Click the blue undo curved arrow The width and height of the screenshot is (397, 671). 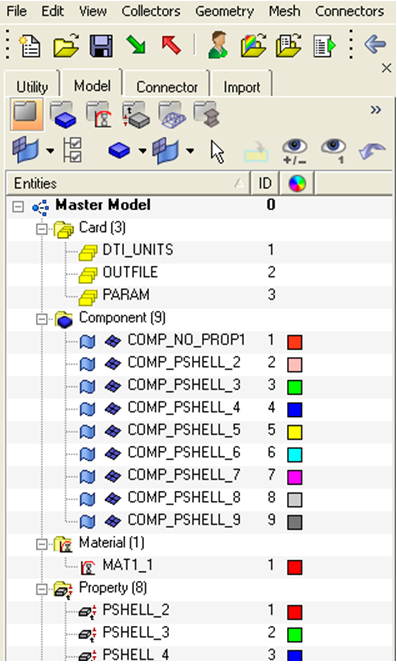pyautogui.click(x=372, y=151)
